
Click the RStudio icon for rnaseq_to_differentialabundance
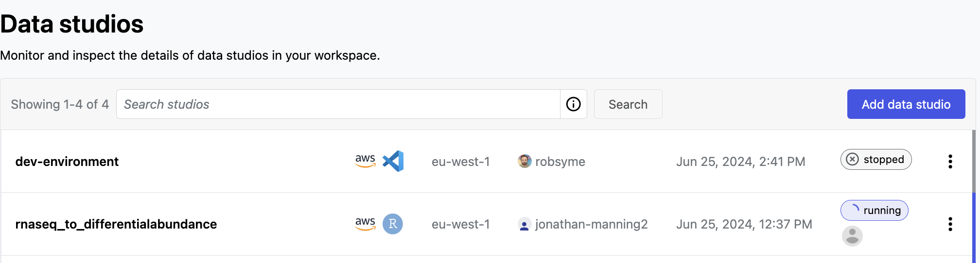click(x=393, y=224)
